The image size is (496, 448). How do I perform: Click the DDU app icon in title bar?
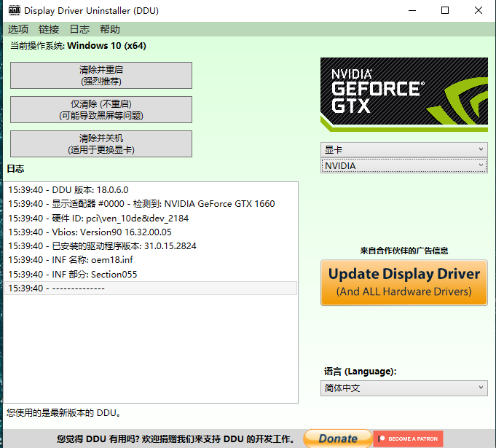pos(15,10)
